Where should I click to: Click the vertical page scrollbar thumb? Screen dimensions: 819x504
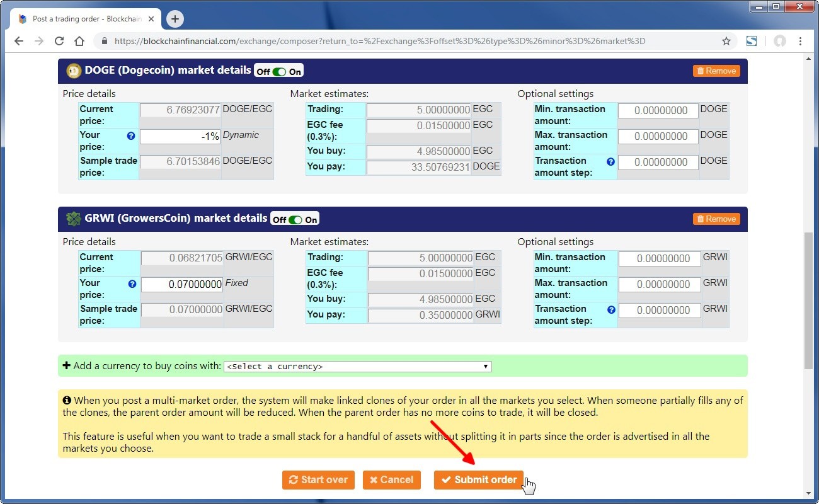tap(808, 301)
